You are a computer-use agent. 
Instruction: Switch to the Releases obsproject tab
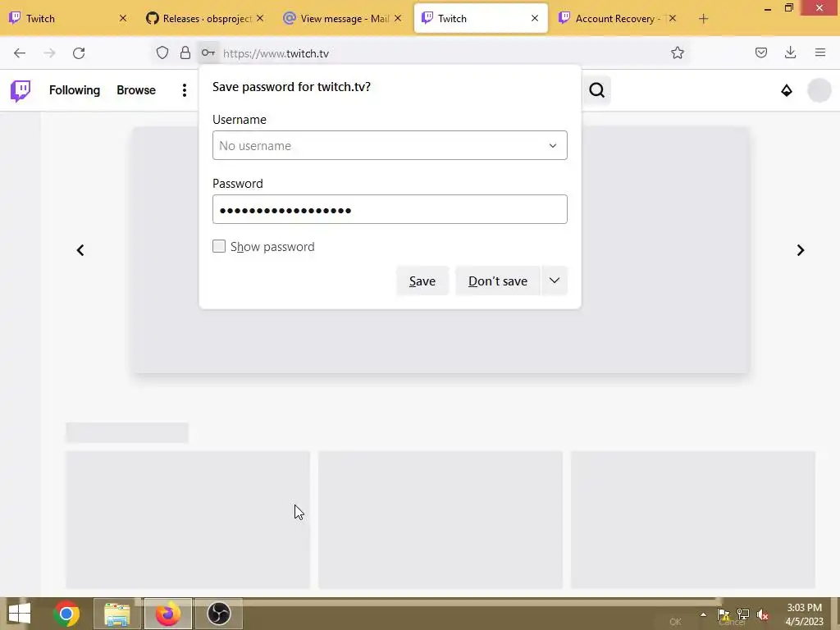[204, 19]
